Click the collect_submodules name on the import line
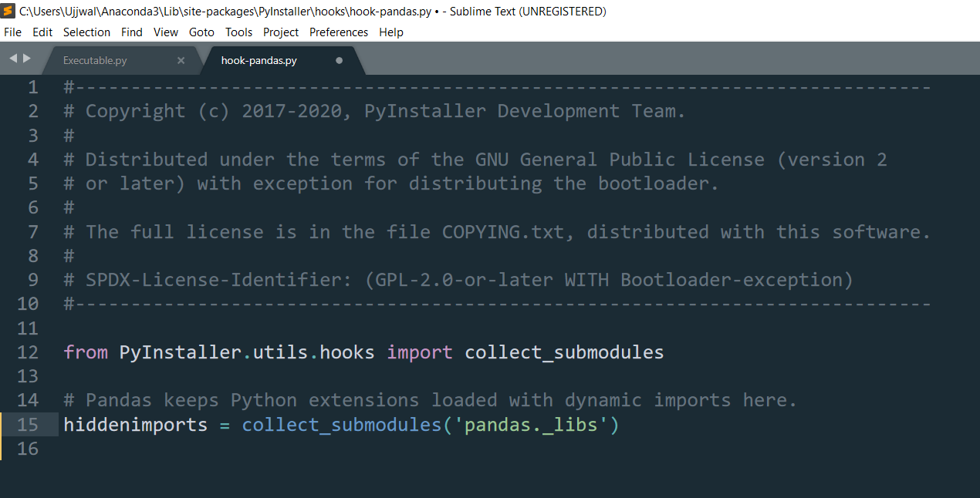The image size is (980, 498). click(564, 353)
